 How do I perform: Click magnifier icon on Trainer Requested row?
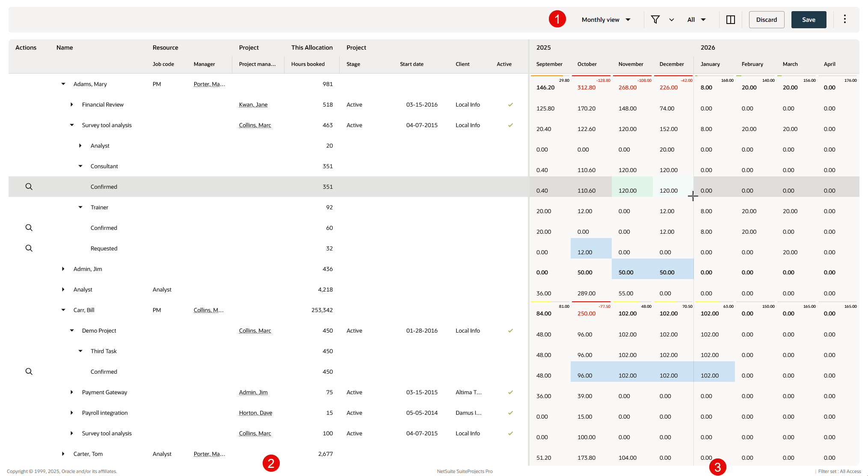29,248
